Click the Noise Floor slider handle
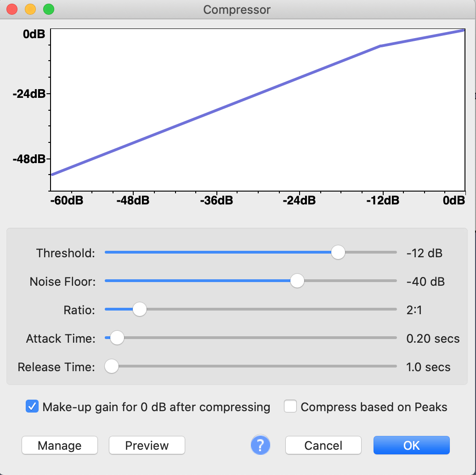 (x=297, y=281)
